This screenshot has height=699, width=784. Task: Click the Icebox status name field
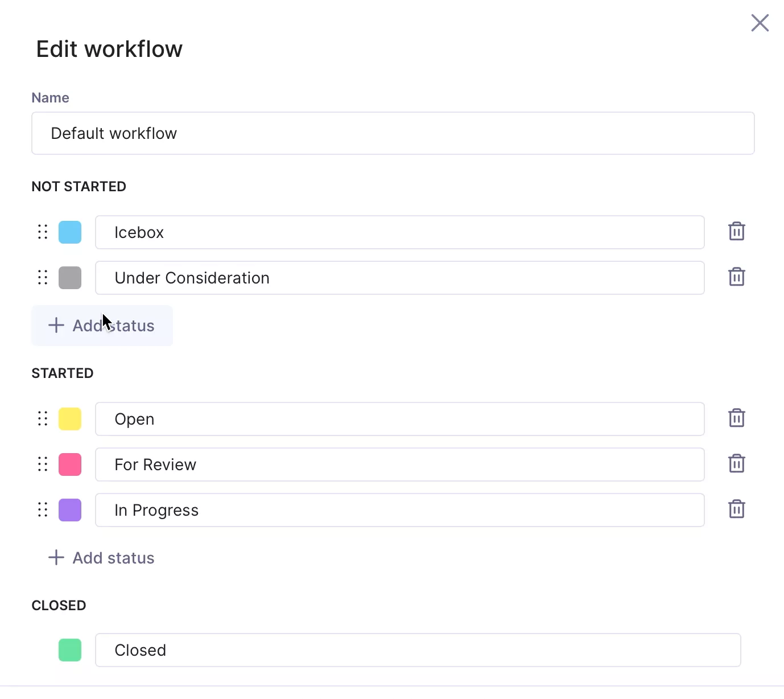(x=400, y=232)
